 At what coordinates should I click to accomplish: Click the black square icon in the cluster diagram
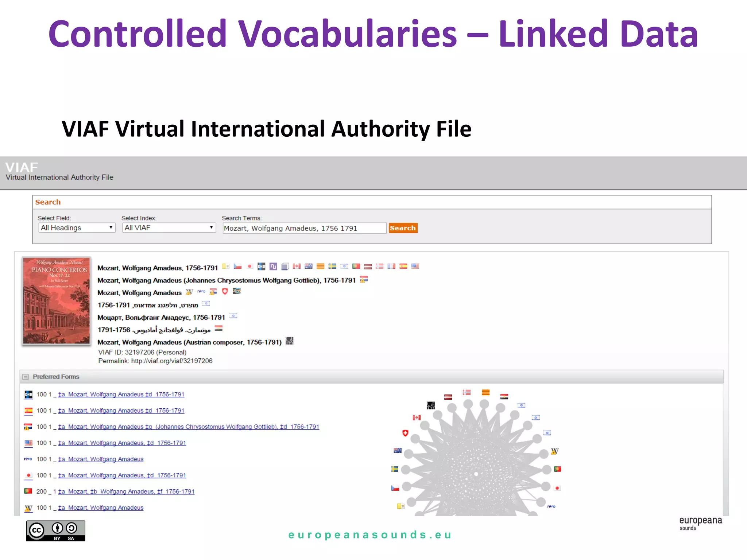[431, 405]
